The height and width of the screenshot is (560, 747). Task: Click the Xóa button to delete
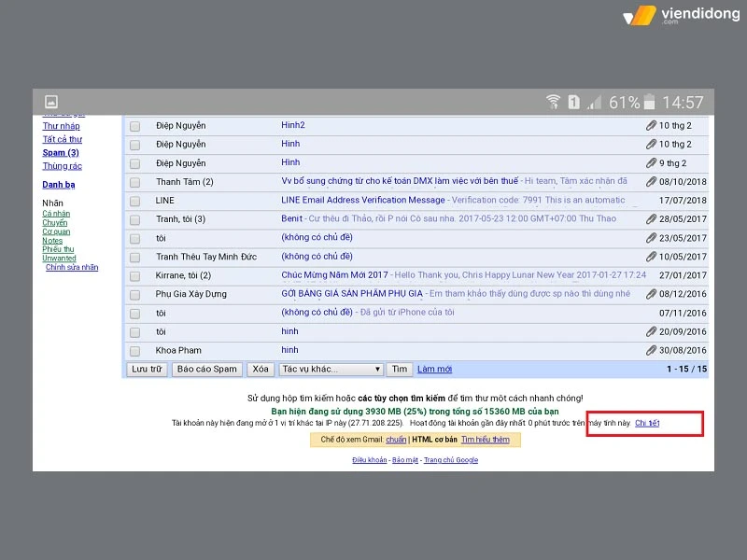[259, 369]
